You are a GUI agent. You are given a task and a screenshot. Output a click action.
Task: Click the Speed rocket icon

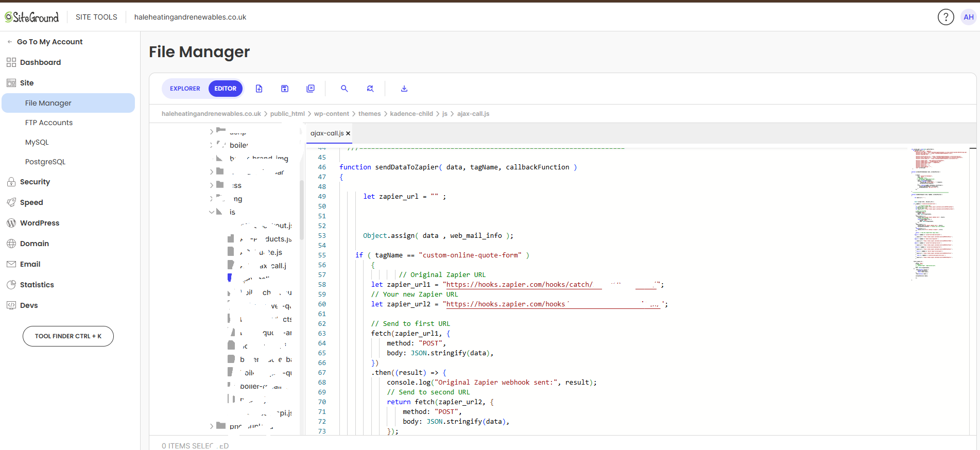pos(11,202)
